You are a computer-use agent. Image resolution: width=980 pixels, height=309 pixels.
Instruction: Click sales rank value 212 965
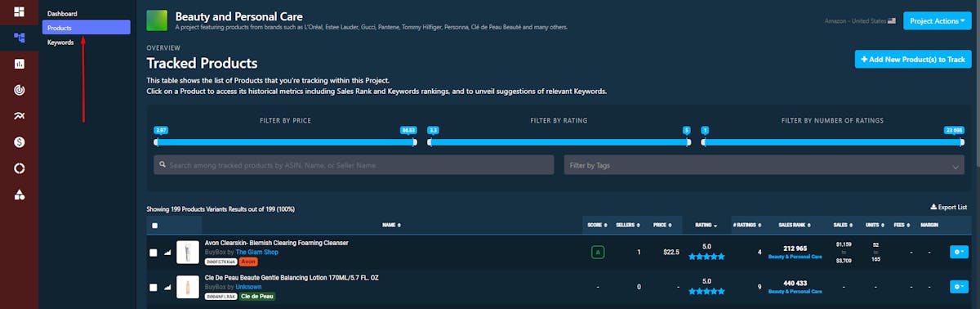pyautogui.click(x=795, y=249)
